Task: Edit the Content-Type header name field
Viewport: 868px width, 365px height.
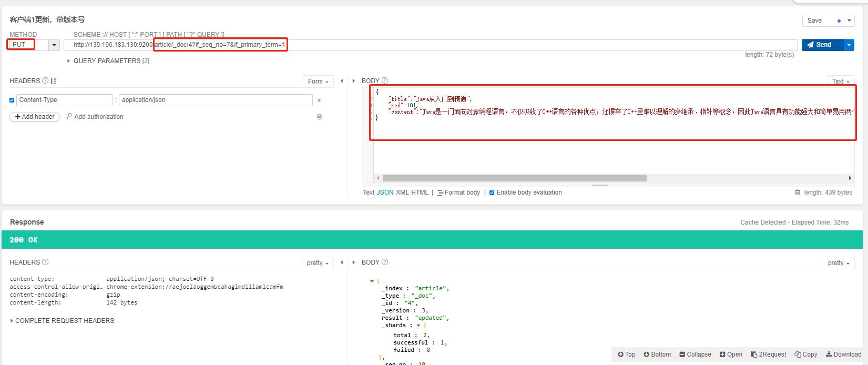Action: click(x=65, y=100)
